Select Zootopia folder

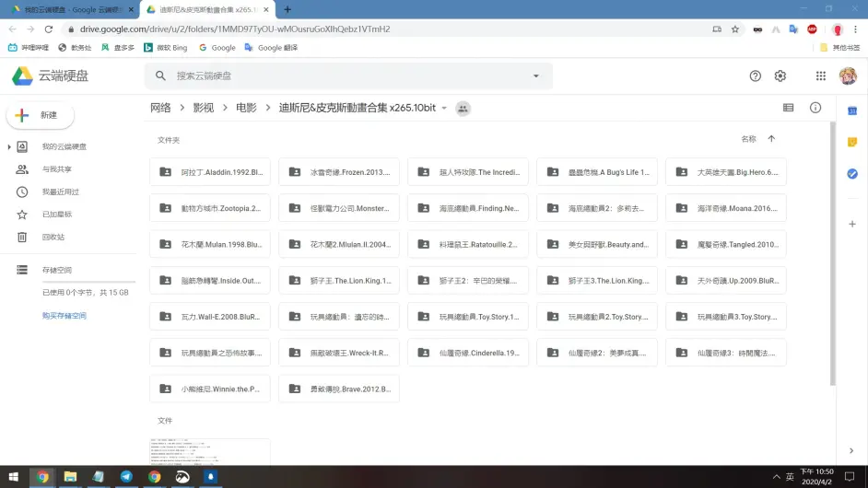point(210,208)
